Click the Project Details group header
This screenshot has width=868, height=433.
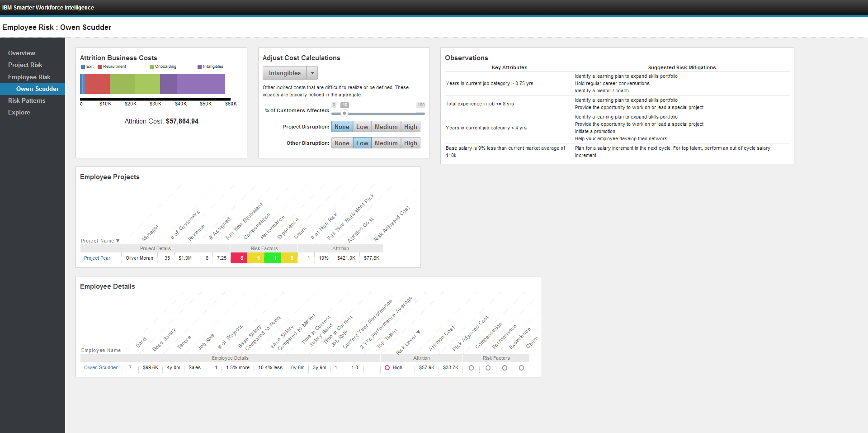[x=156, y=248]
